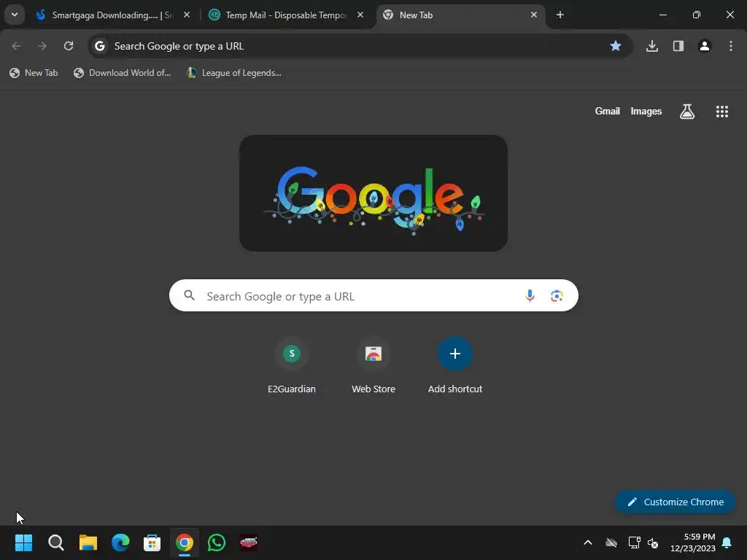The image size is (747, 560).
Task: Open the Images link
Action: (x=646, y=111)
